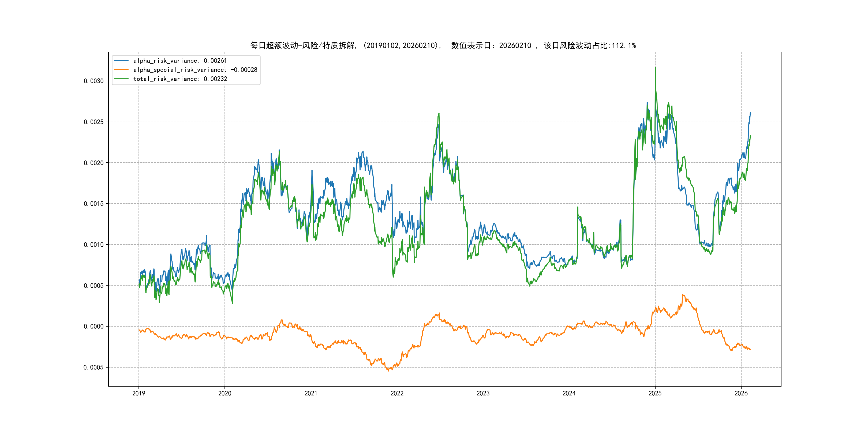Select the alpha_special_risk_variance: -0.00028 legend text
The height and width of the screenshot is (434, 868).
pyautogui.click(x=195, y=70)
